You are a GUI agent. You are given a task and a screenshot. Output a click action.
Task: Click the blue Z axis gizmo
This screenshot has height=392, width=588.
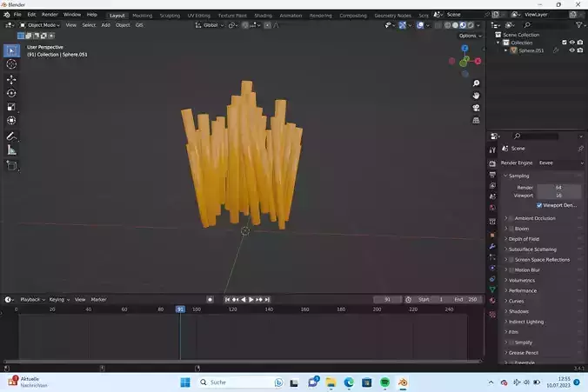[x=465, y=49]
